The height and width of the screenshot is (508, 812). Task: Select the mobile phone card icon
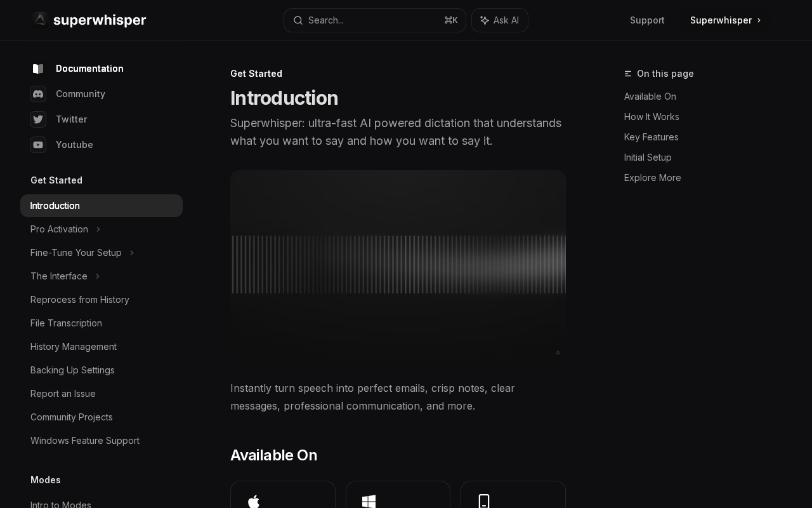(x=484, y=501)
